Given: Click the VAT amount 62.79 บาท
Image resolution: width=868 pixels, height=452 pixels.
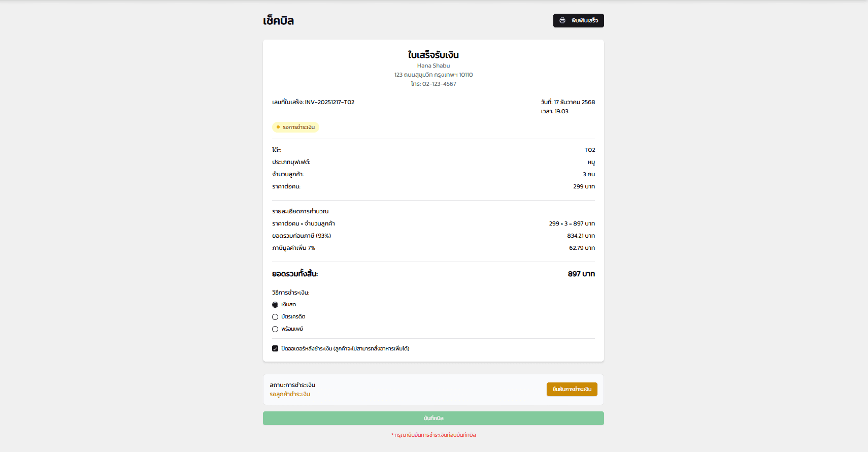Looking at the screenshot, I should pos(582,248).
